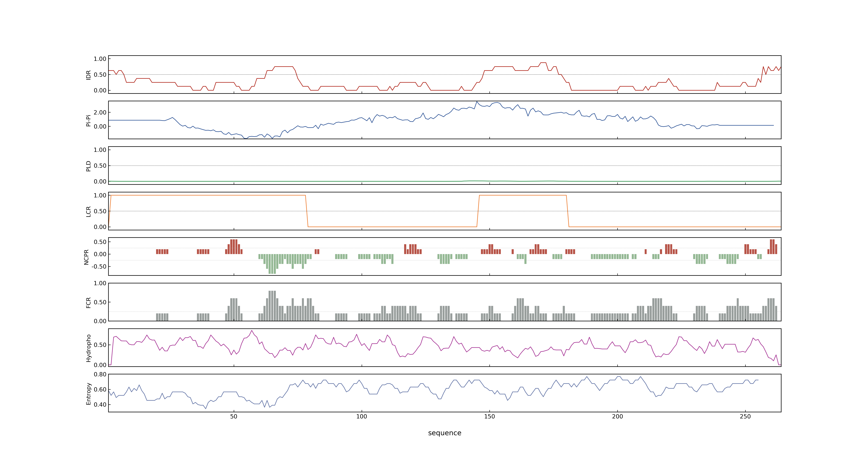Click x-axis tick label 200
868x463 pixels.
(617, 416)
